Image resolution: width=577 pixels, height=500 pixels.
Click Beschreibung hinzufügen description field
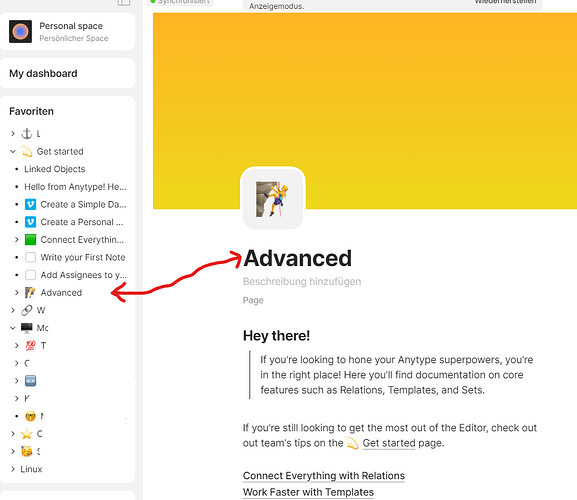click(302, 281)
